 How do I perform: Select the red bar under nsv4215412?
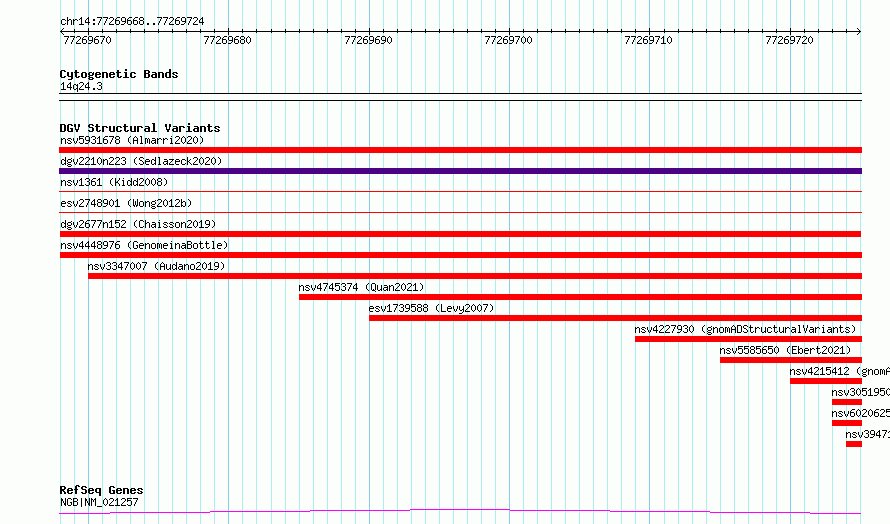(826, 381)
